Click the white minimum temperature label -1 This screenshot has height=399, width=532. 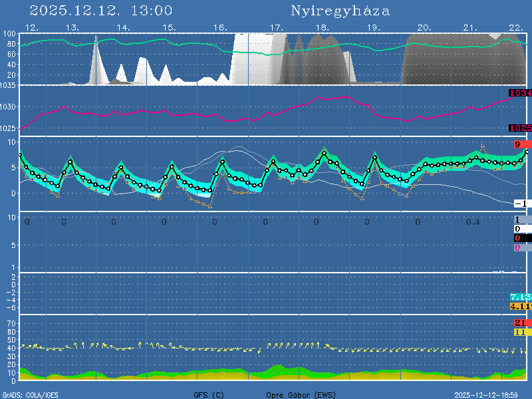[521, 203]
